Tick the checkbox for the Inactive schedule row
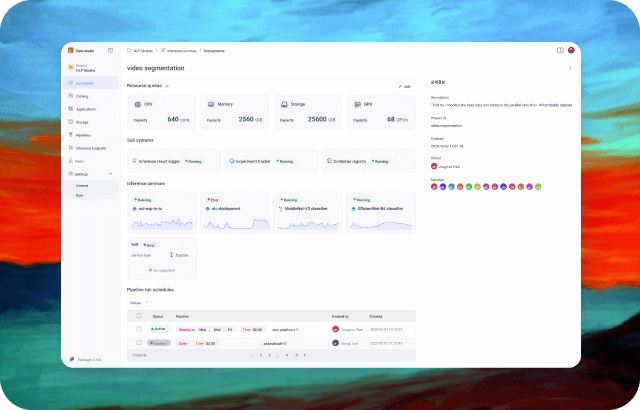Screen dimensions: 640x410 point(138,342)
